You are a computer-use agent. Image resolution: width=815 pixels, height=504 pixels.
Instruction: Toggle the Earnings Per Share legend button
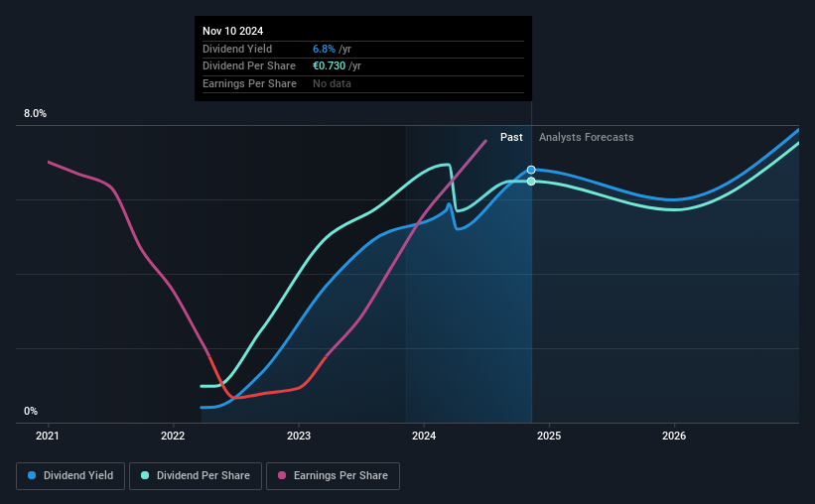334,476
